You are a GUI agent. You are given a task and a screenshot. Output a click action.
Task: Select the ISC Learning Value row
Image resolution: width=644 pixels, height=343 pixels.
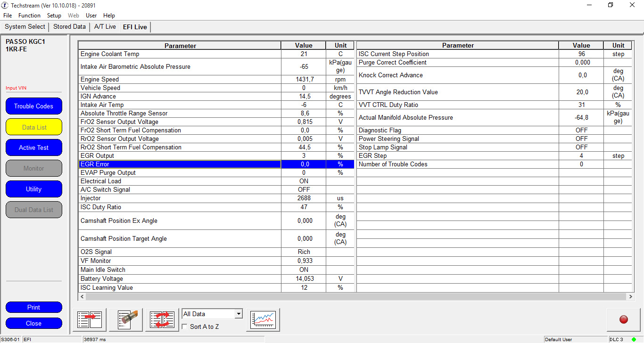216,288
